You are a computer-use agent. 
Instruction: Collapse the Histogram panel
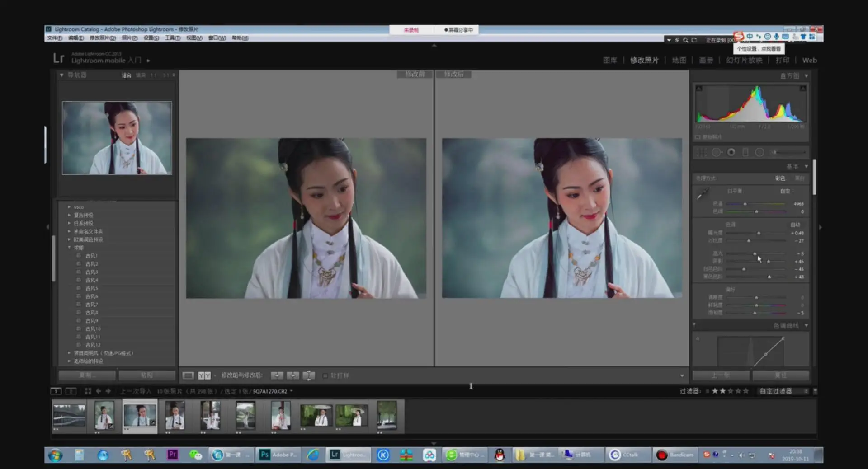(x=806, y=76)
